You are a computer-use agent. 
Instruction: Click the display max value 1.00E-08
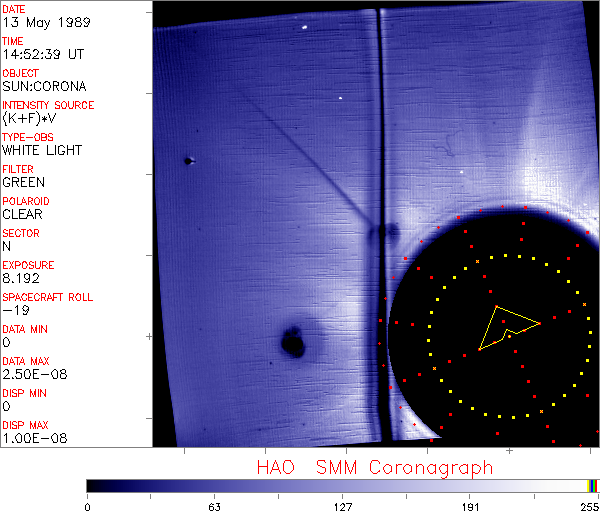[30, 438]
